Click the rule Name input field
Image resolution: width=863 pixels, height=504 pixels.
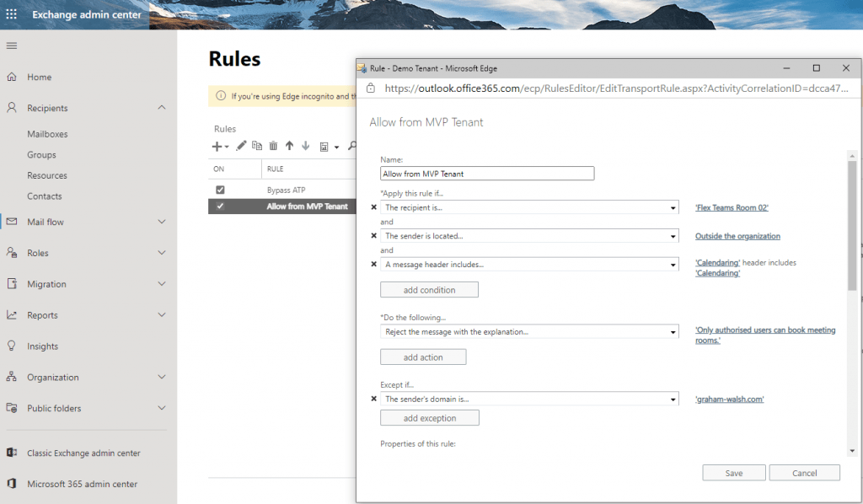tap(487, 174)
